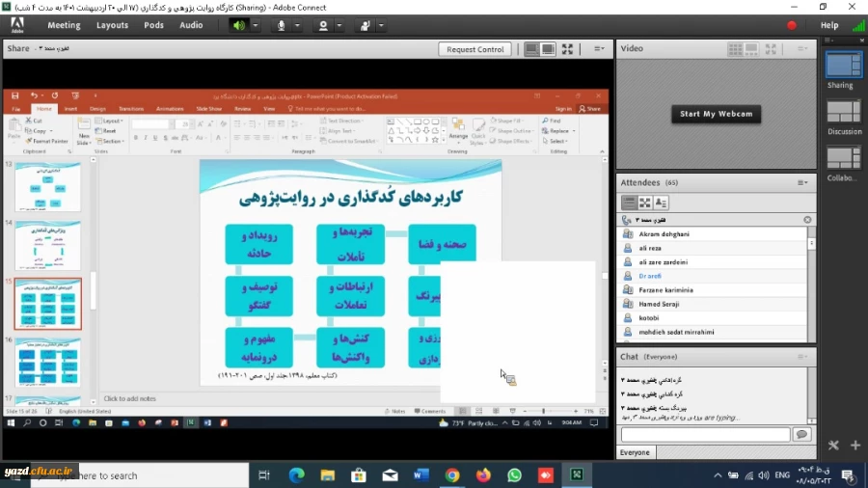Open the Video pod options menu
The height and width of the screenshot is (488, 868).
(802, 48)
